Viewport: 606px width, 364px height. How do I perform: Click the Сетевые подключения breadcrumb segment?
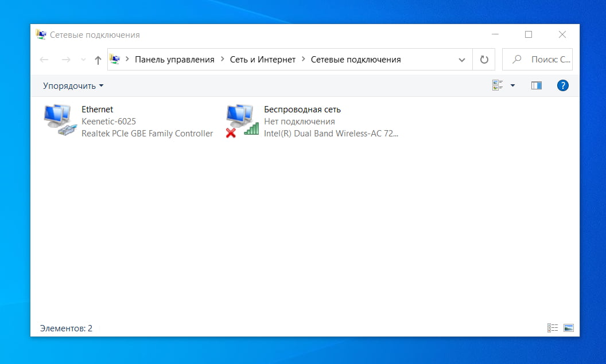coord(356,60)
